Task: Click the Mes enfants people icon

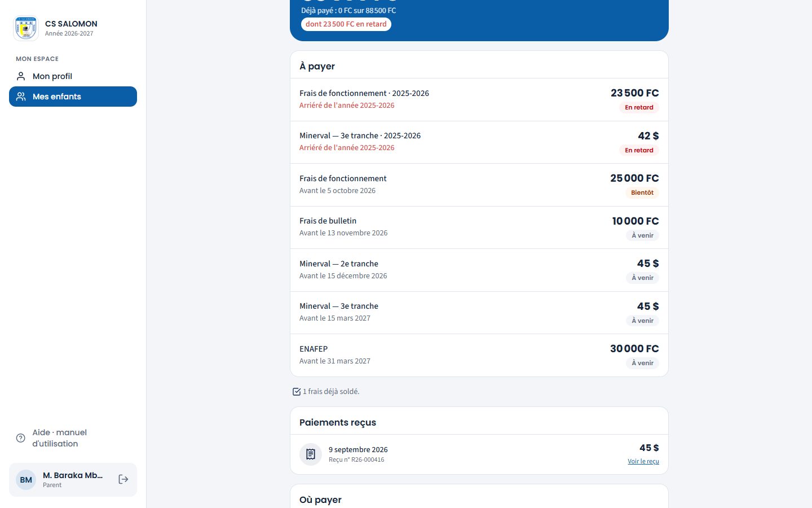Action: click(x=21, y=97)
